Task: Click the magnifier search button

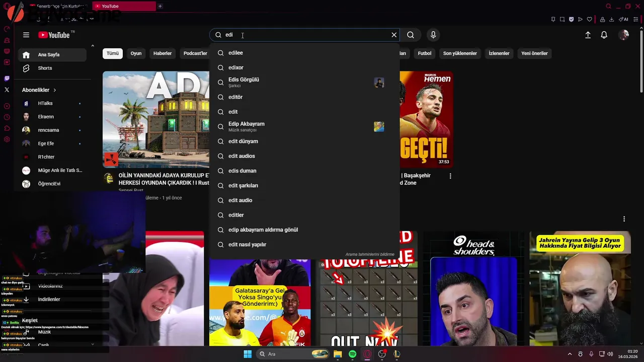Action: click(x=411, y=35)
